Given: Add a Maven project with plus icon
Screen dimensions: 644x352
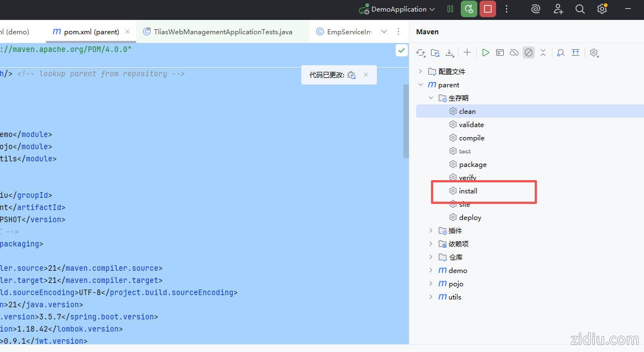Looking at the screenshot, I should 467,52.
